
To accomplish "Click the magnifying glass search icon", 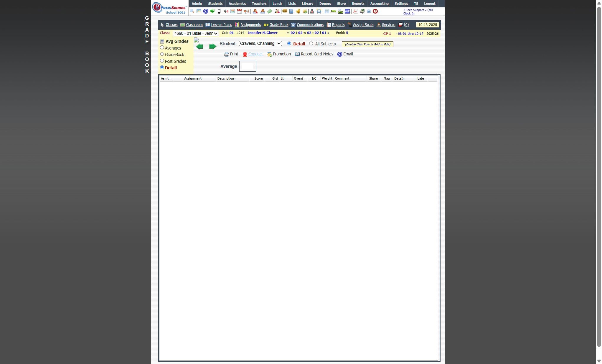I will 192,11.
